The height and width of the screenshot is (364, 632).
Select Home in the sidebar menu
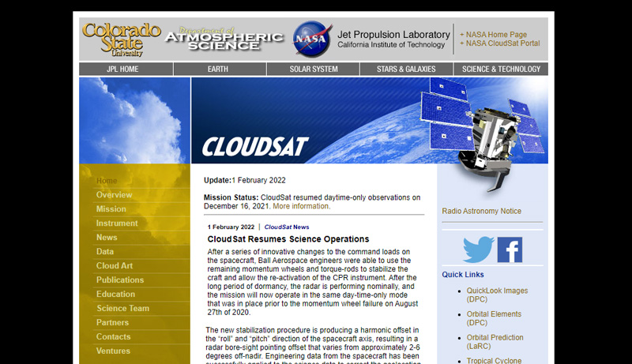pyautogui.click(x=107, y=181)
